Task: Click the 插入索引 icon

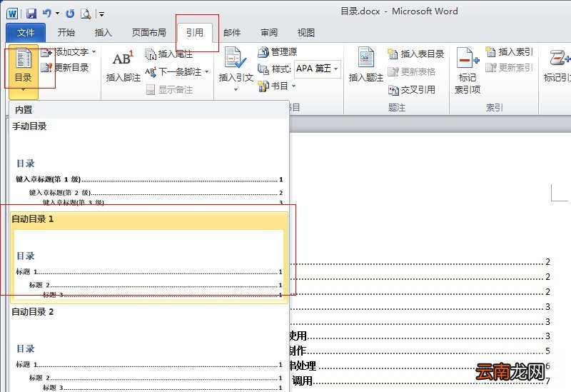Action: tap(490, 51)
